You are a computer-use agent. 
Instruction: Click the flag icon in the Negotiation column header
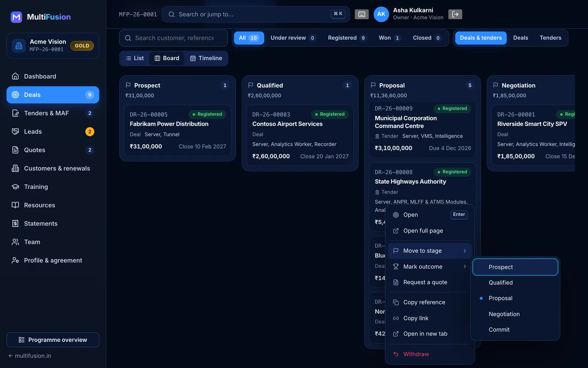click(x=496, y=85)
